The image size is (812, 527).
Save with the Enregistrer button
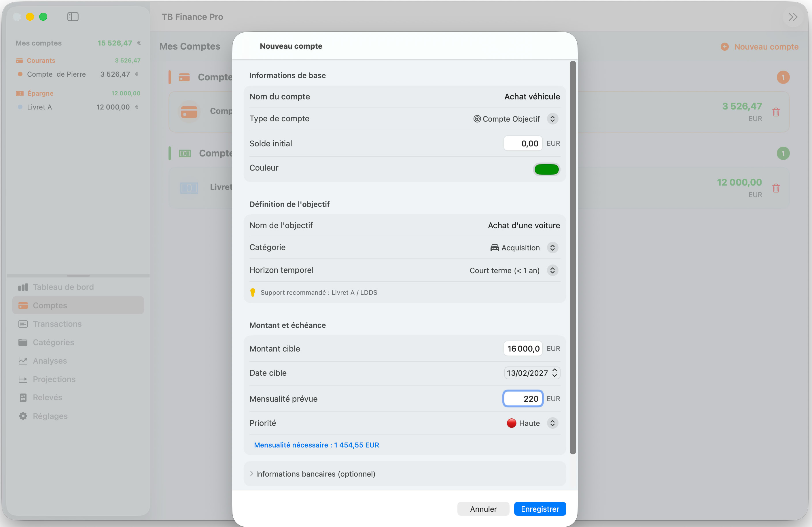coord(540,509)
